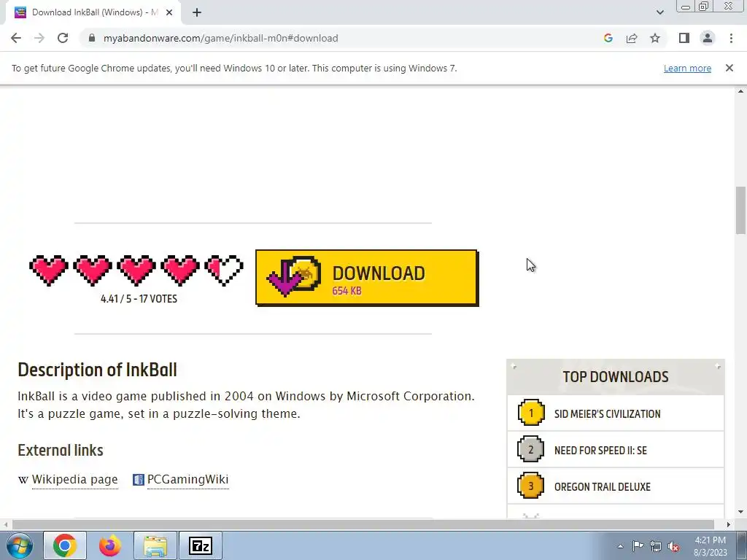
Task: Share this page using share icon
Action: click(x=632, y=38)
